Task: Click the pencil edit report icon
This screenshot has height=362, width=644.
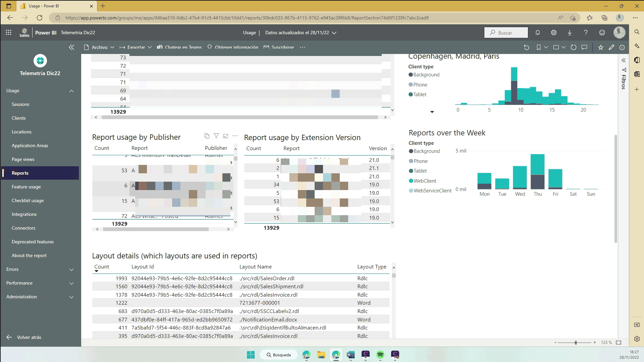Action: (x=611, y=47)
